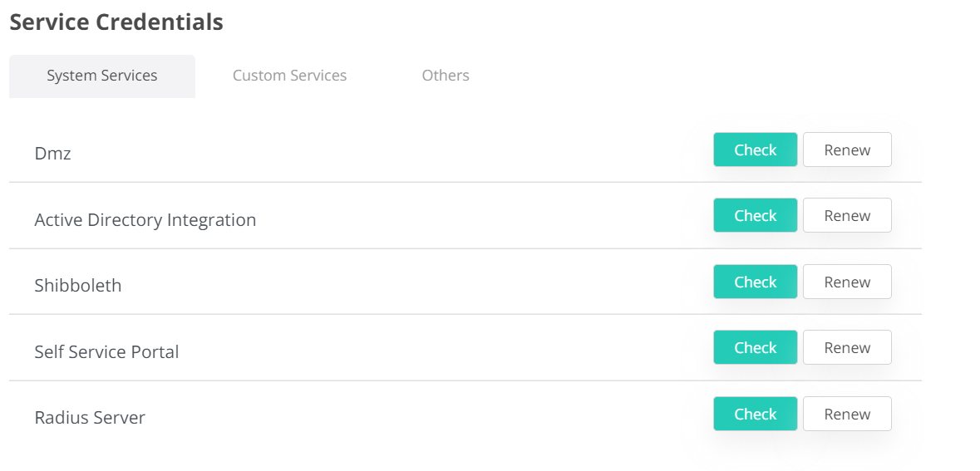The image size is (980, 471).
Task: Renew the Radius Server credentials
Action: (847, 415)
